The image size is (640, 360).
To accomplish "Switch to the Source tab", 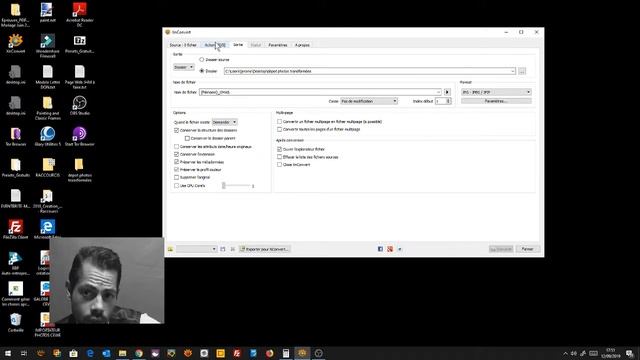I will click(x=183, y=45).
